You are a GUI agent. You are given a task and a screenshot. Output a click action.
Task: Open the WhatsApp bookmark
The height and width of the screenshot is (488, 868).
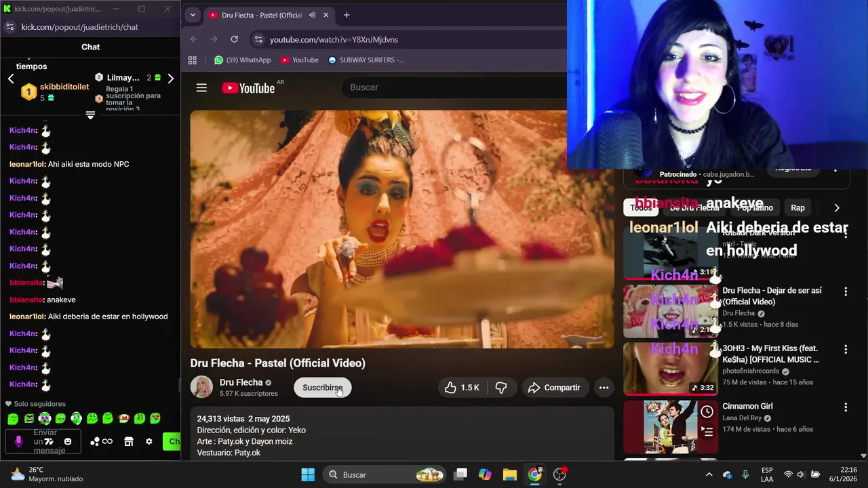tap(242, 60)
